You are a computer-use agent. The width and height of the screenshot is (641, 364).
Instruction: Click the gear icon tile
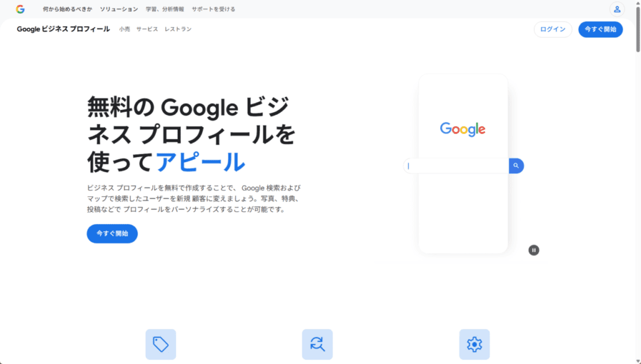click(x=474, y=344)
